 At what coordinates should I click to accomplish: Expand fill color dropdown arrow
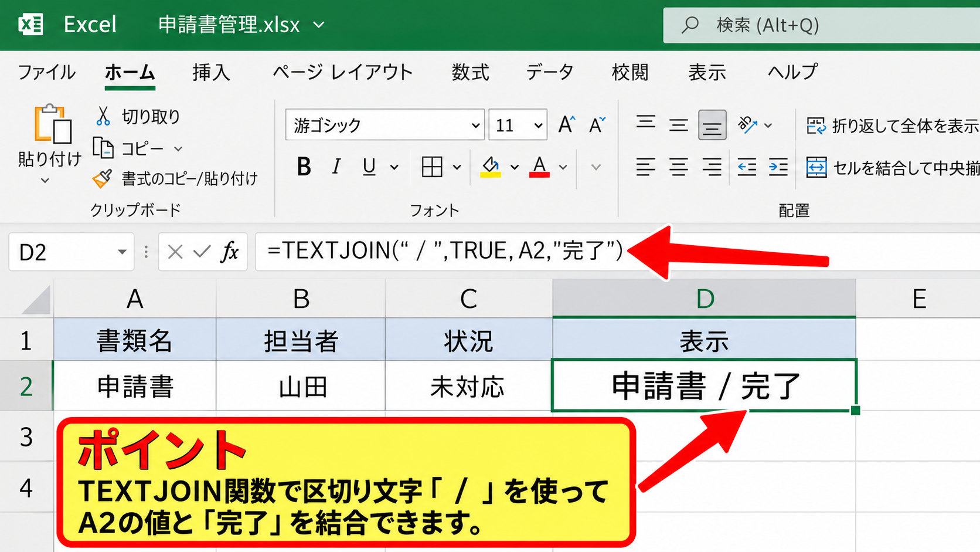(x=514, y=168)
